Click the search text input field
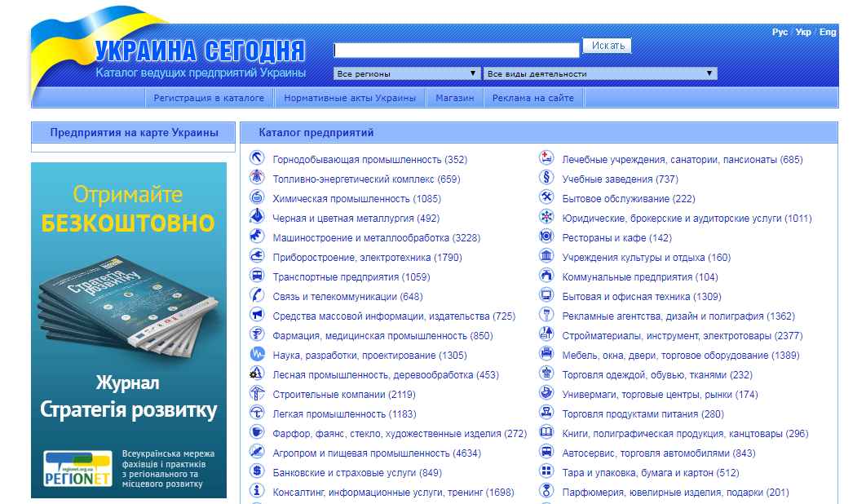Viewport: 866px width, 504px height. 456,51
